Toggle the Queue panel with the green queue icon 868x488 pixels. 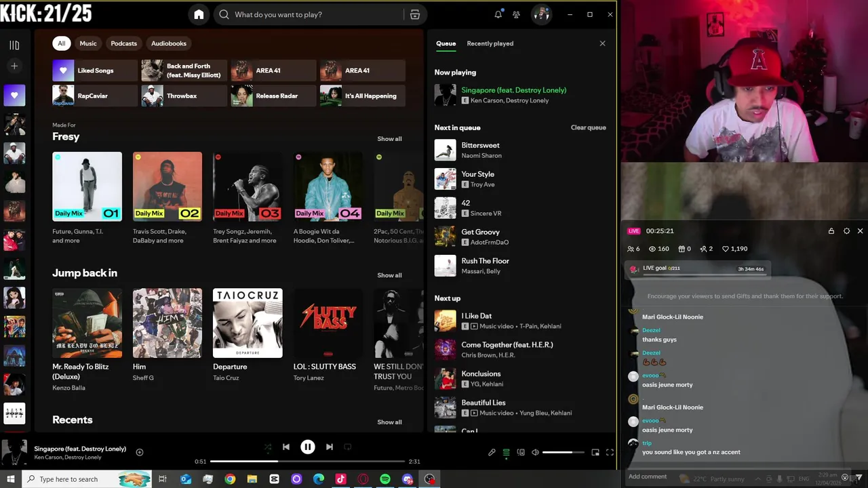[506, 452]
